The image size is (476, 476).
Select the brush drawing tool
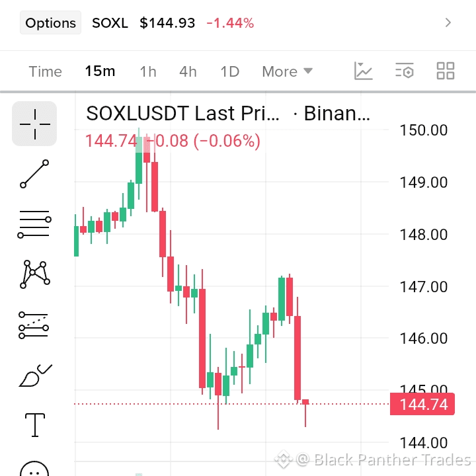pos(35,376)
